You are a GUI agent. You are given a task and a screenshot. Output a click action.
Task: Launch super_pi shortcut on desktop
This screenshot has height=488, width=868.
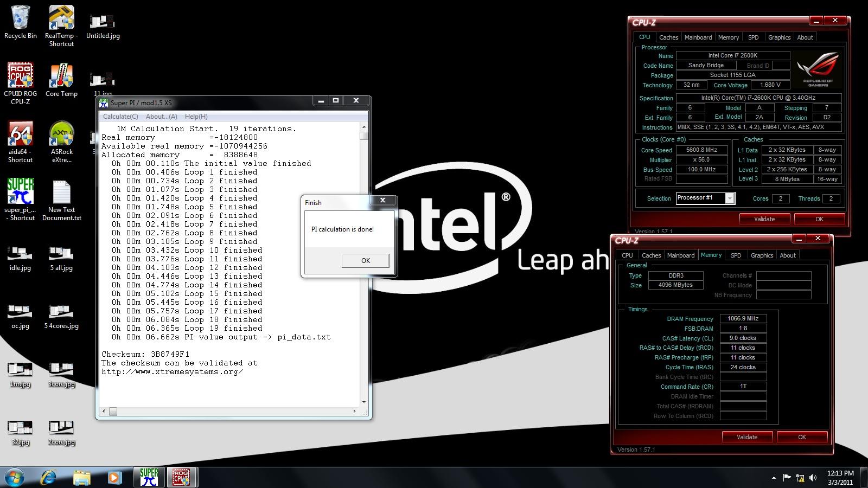coord(21,200)
